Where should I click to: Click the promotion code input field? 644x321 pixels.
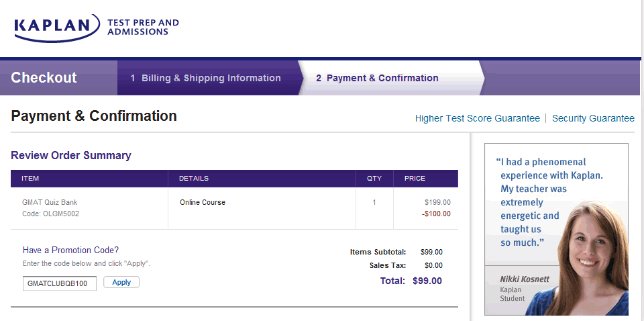click(x=60, y=283)
